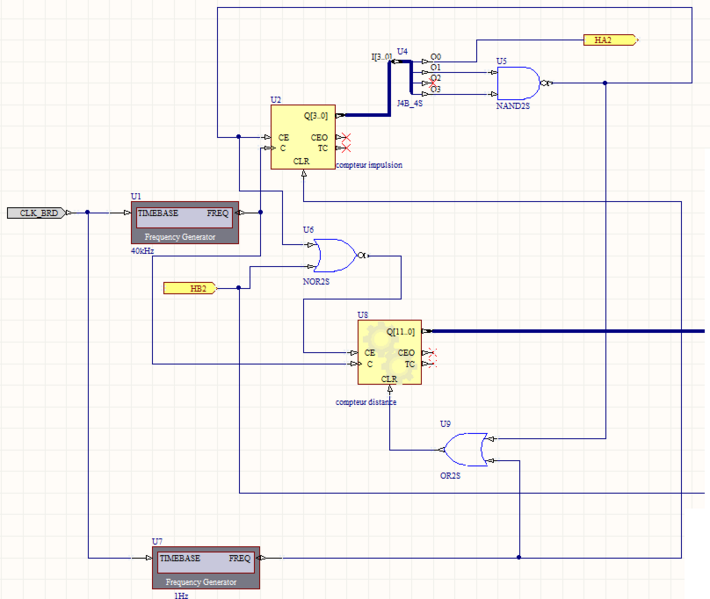Image resolution: width=710 pixels, height=599 pixels.
Task: Select the NAND2S gate symbol U5
Action: [518, 83]
